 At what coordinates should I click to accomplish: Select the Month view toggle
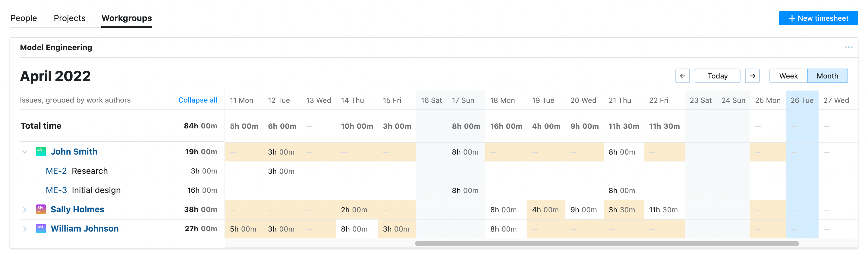[827, 76]
